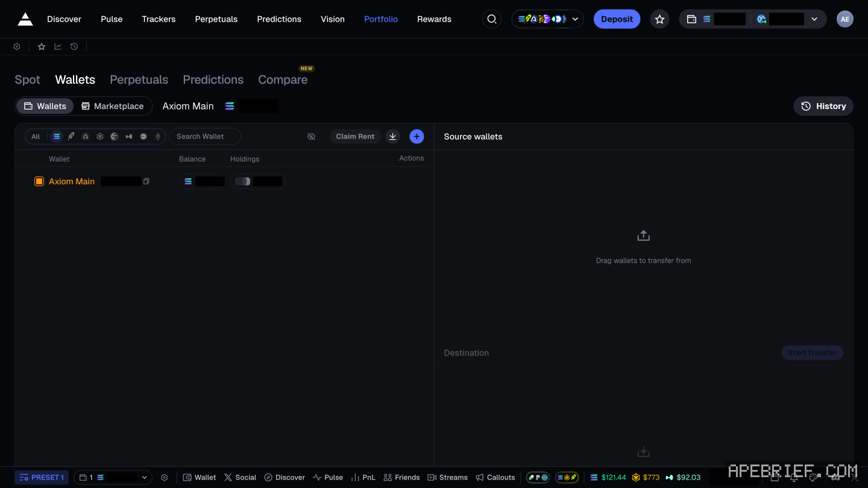
Task: Open the favorites star button beside Deposit
Action: point(659,19)
